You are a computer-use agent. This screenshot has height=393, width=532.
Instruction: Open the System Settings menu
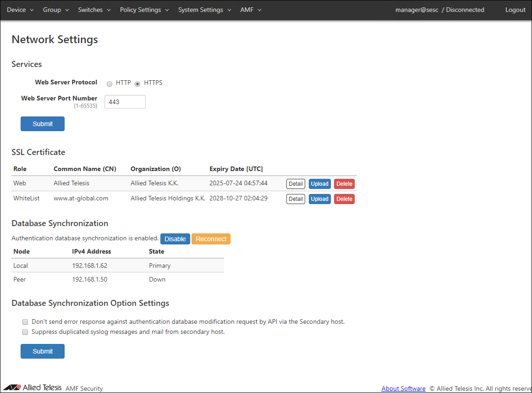[x=204, y=10]
